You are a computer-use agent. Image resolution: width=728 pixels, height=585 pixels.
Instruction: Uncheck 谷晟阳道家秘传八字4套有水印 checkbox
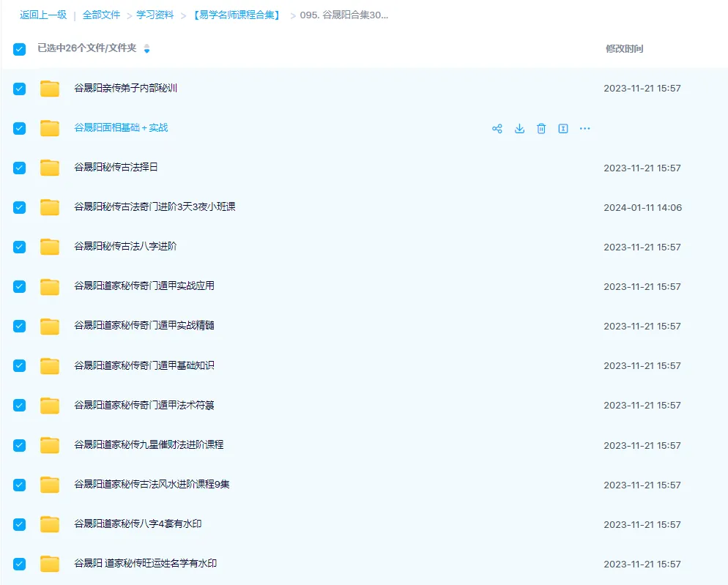20,524
